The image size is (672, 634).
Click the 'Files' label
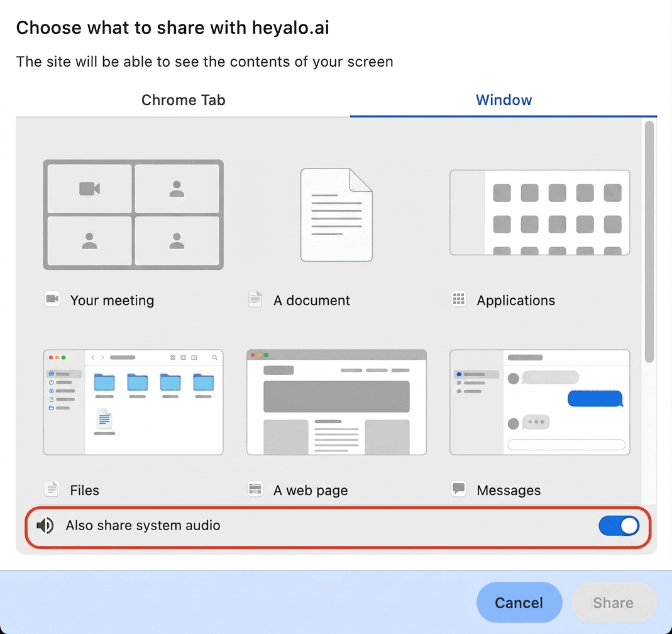pos(84,490)
